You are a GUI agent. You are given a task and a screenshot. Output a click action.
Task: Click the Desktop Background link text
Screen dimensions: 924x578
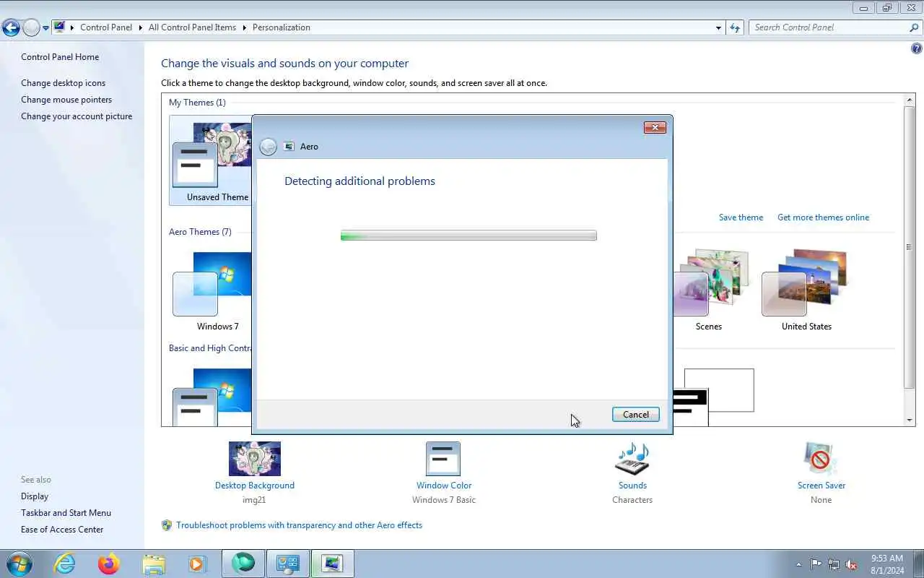(x=255, y=486)
